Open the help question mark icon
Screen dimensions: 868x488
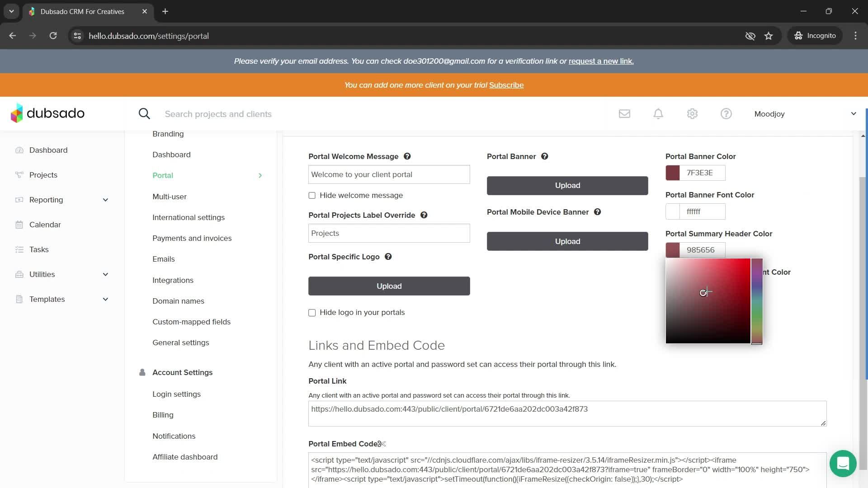coord(726,114)
